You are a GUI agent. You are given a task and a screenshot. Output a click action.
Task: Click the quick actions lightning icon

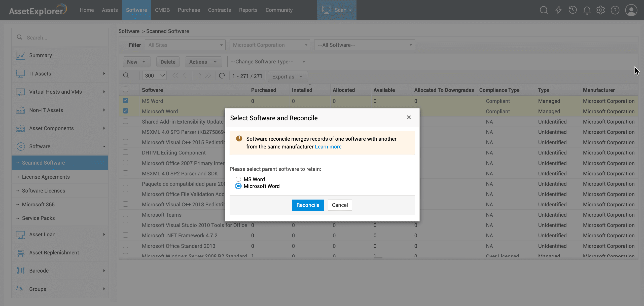558,10
